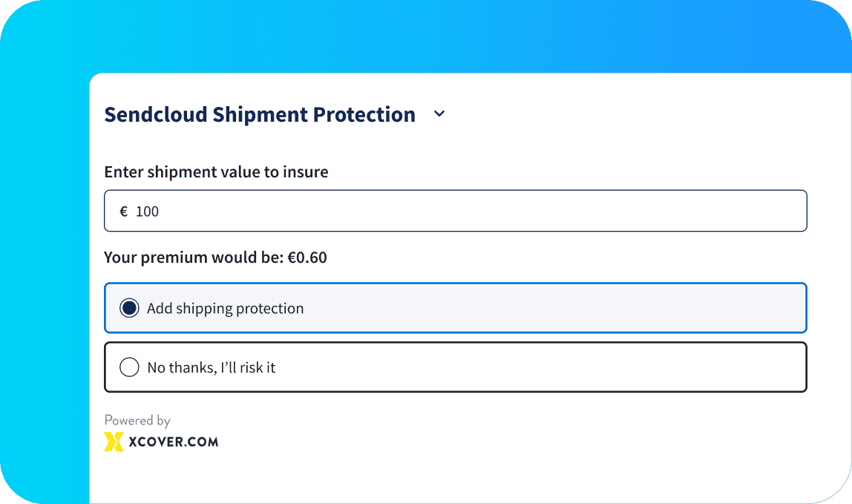This screenshot has height=504, width=852.
Task: Click "No thanks, I'll risk it" label text
Action: coord(212,367)
